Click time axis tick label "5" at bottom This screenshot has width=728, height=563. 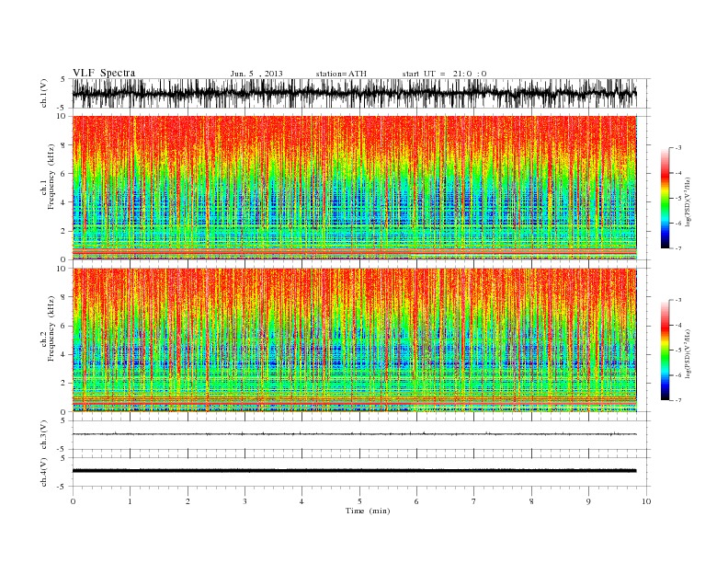click(x=359, y=501)
